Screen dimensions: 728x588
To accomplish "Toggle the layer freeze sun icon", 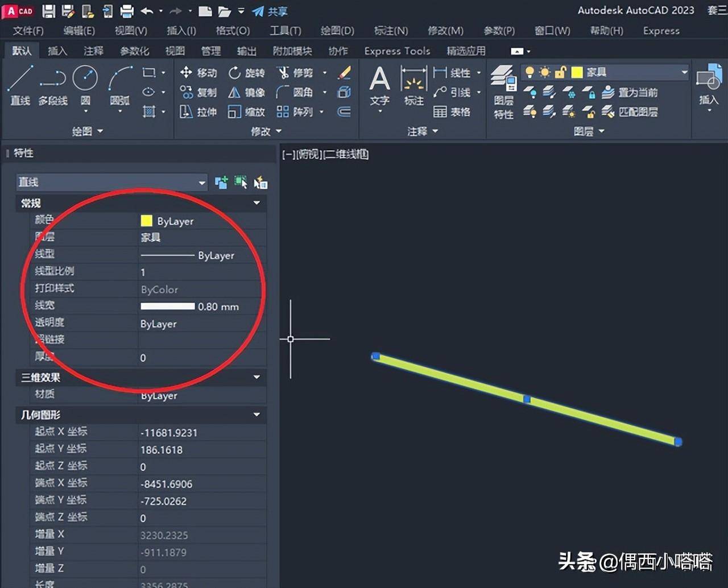I will click(x=545, y=72).
